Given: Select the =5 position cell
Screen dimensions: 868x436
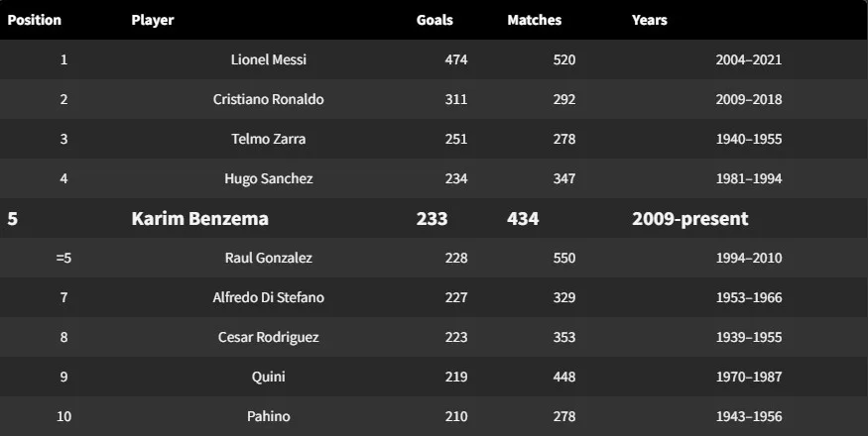Looking at the screenshot, I should coord(63,258).
